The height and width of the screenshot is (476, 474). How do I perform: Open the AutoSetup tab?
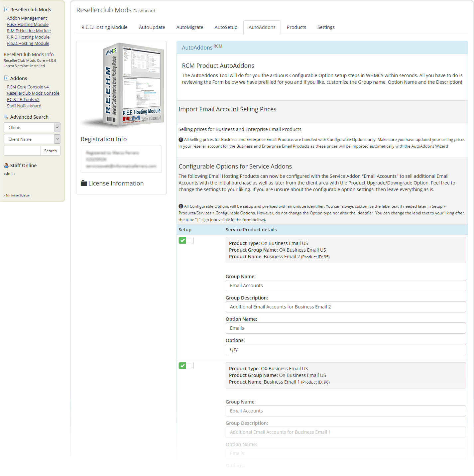(x=226, y=27)
